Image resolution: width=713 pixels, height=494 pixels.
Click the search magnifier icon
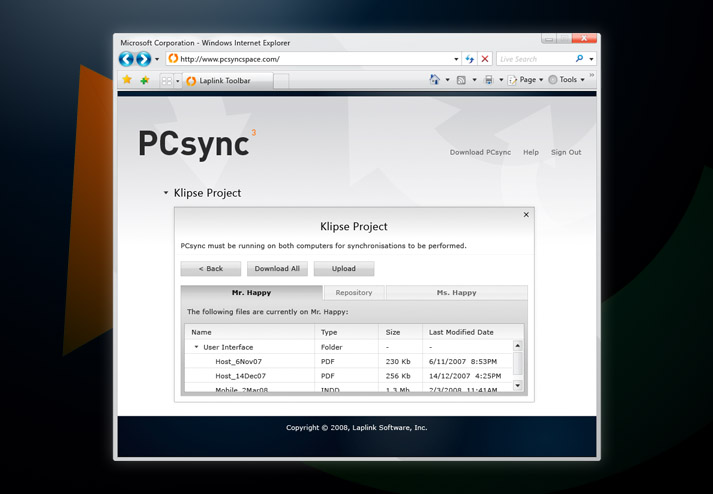pos(579,59)
